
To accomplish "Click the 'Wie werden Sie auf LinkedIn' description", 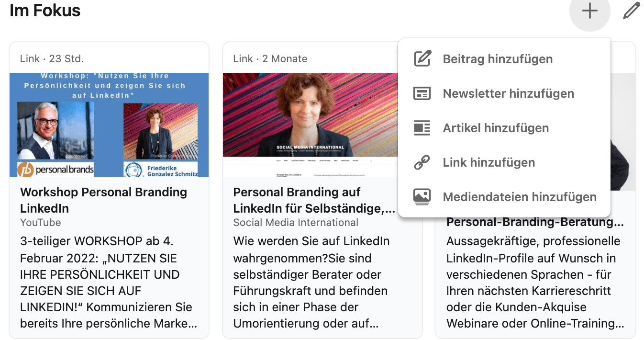I will pyautogui.click(x=311, y=283).
